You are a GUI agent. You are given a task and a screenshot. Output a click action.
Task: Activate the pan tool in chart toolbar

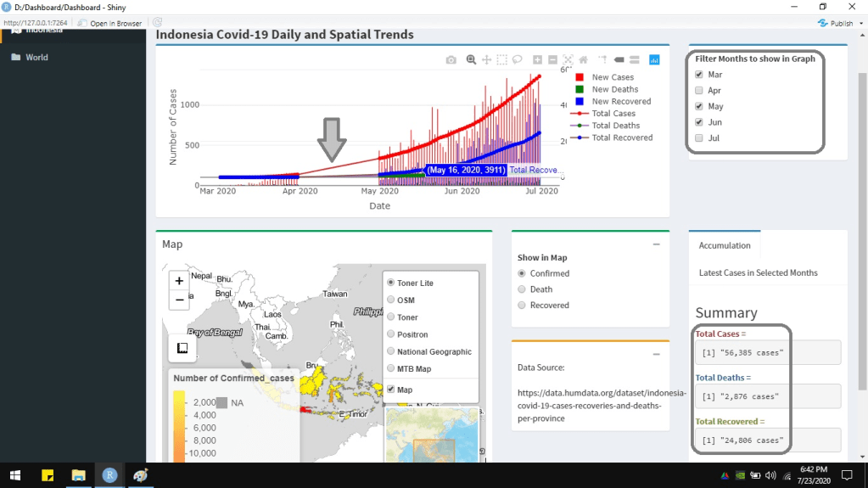click(486, 60)
